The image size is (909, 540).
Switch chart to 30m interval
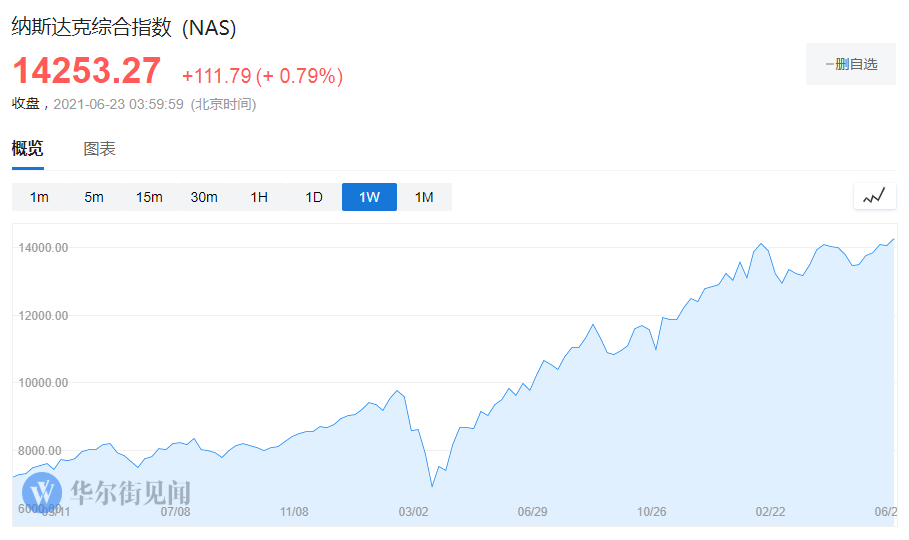pos(204,197)
